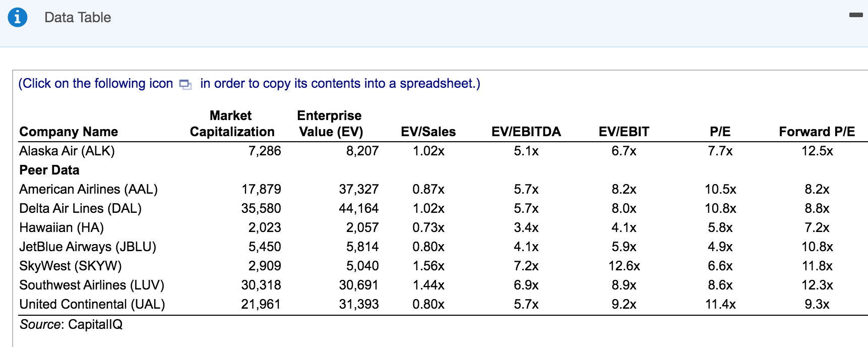The image size is (868, 347).
Task: Click Southwest EV/EBITDA value 6.9x
Action: coord(526,285)
